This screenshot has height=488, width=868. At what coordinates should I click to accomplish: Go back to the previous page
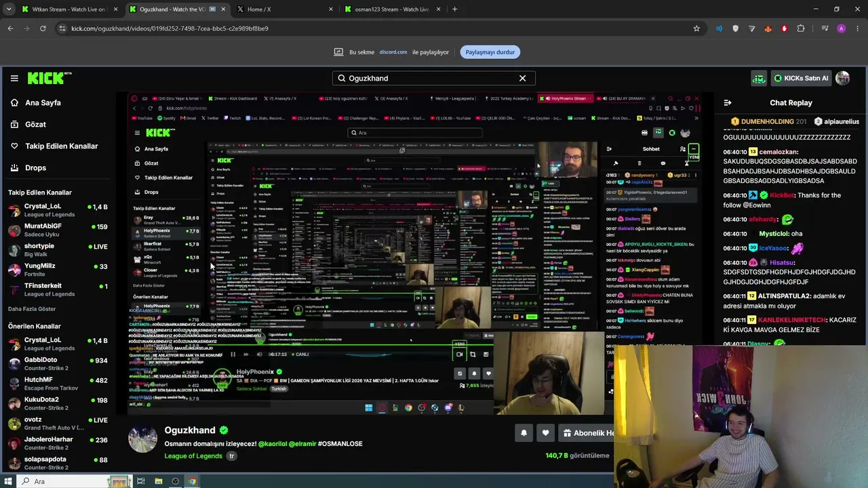tap(10, 28)
